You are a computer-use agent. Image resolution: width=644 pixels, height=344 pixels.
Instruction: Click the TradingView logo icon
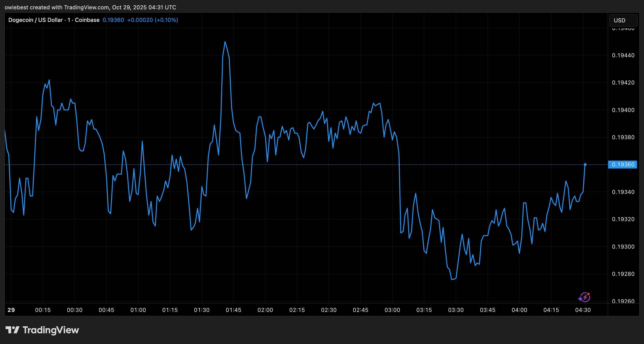coord(13,330)
